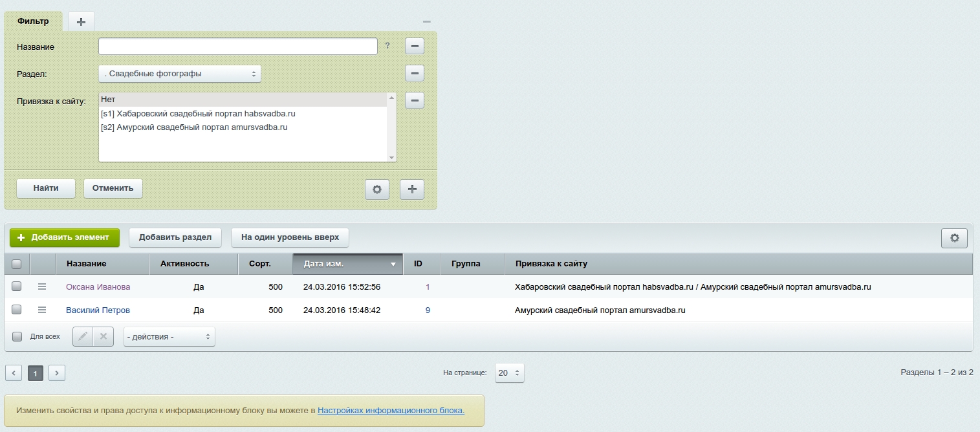Open the row menu for Оксана Иванова
Viewport: 980px width, 432px height.
click(42, 286)
